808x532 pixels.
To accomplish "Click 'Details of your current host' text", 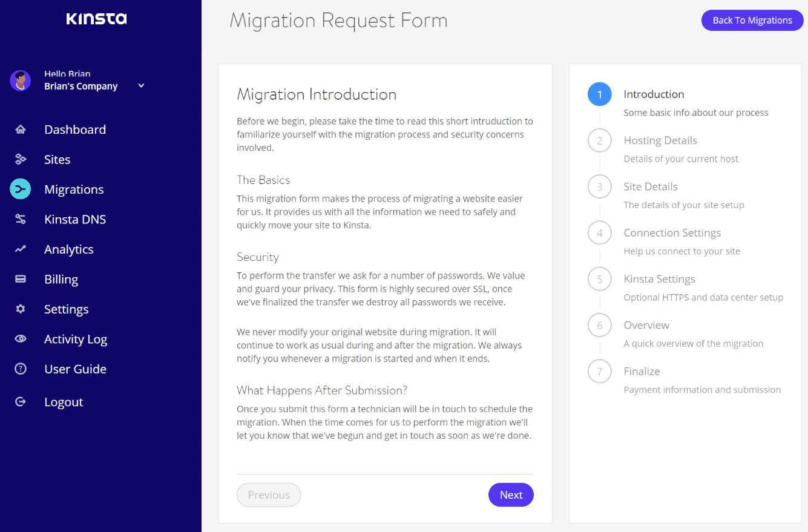I will 681,159.
